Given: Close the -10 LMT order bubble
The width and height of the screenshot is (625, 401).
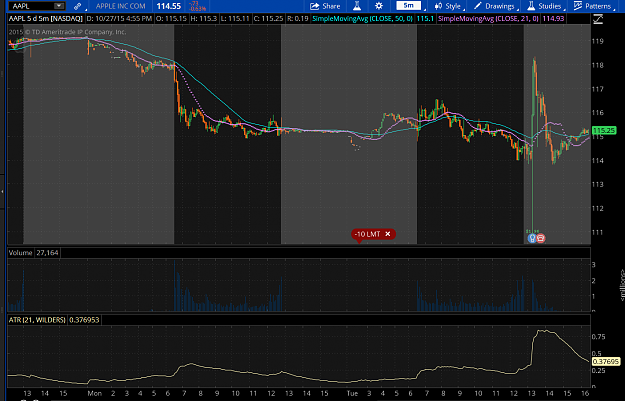Looking at the screenshot, I should (x=387, y=234).
